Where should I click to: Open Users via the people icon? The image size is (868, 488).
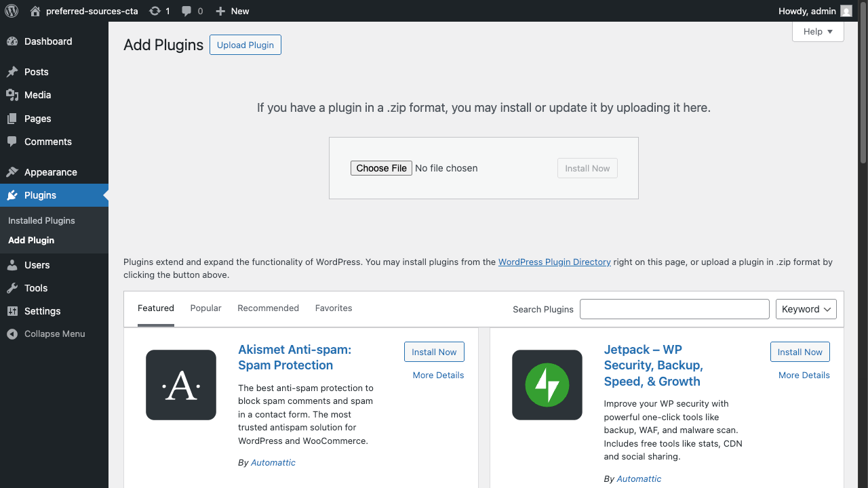tap(14, 265)
